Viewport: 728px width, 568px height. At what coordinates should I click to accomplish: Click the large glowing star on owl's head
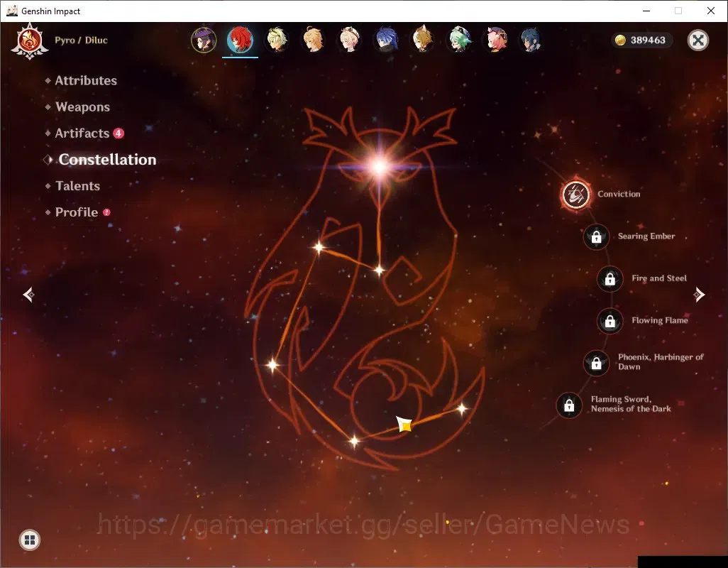[380, 166]
